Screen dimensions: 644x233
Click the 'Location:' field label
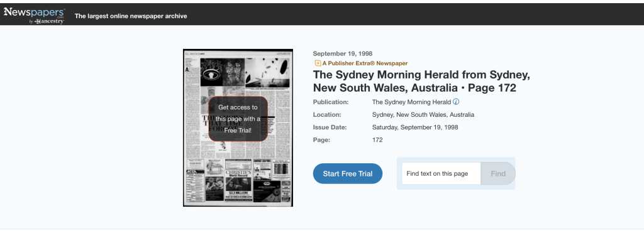[x=327, y=115]
